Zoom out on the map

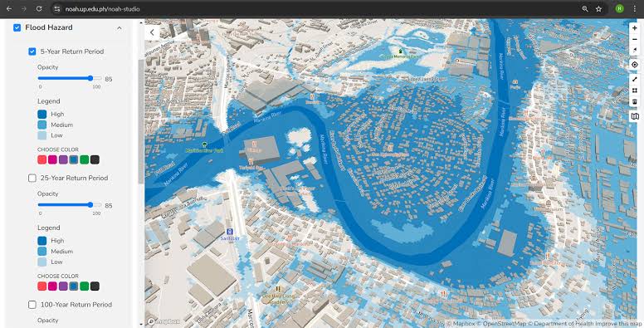(635, 39)
